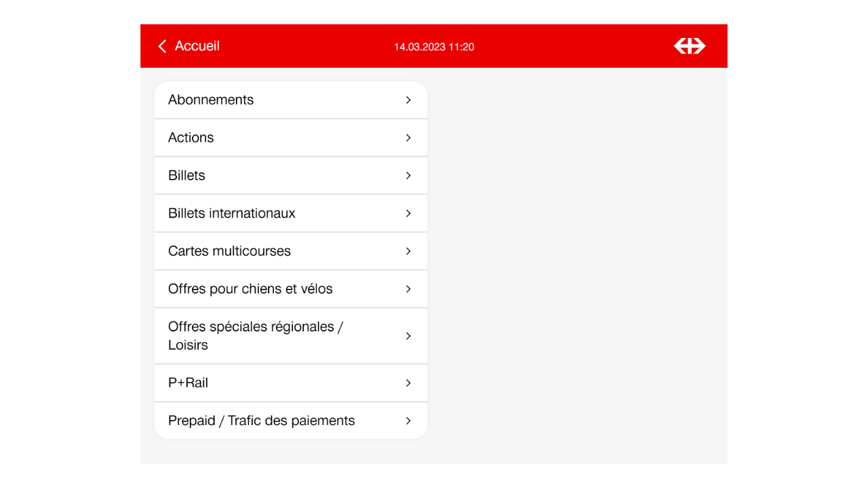868x488 pixels.
Task: Open the Billets category
Action: 186,176
